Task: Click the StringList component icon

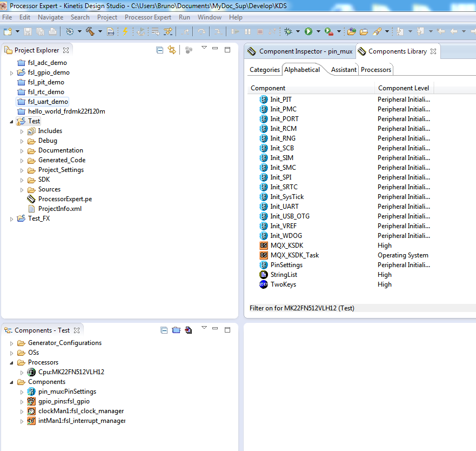Action: point(264,275)
